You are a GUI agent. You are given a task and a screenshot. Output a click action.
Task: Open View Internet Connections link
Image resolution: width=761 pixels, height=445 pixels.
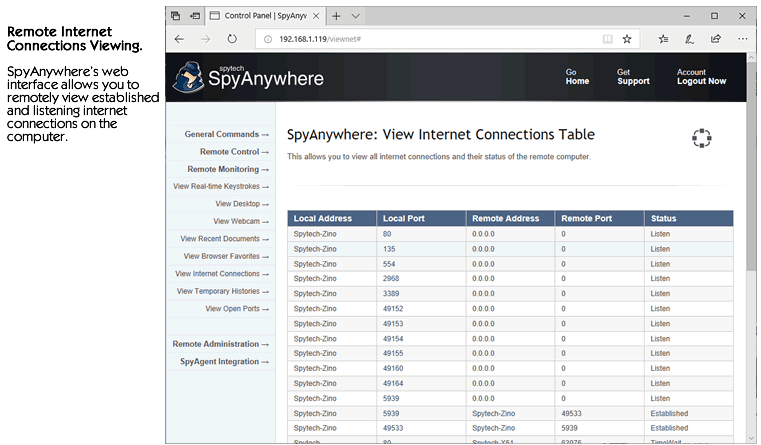(x=222, y=274)
